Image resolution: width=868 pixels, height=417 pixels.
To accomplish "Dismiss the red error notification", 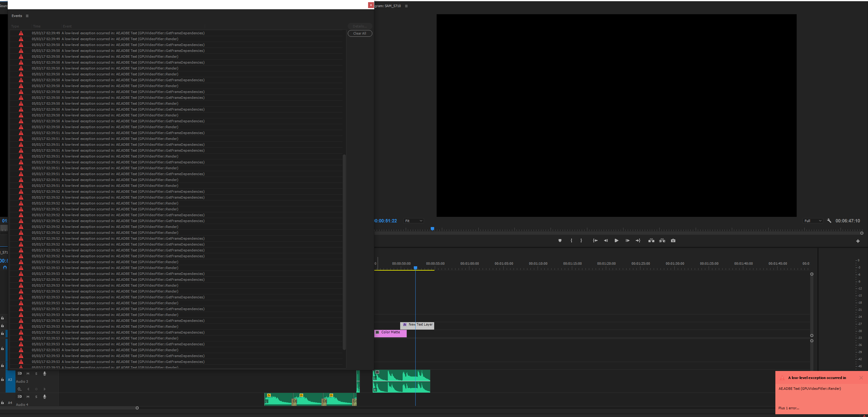I will (x=861, y=378).
